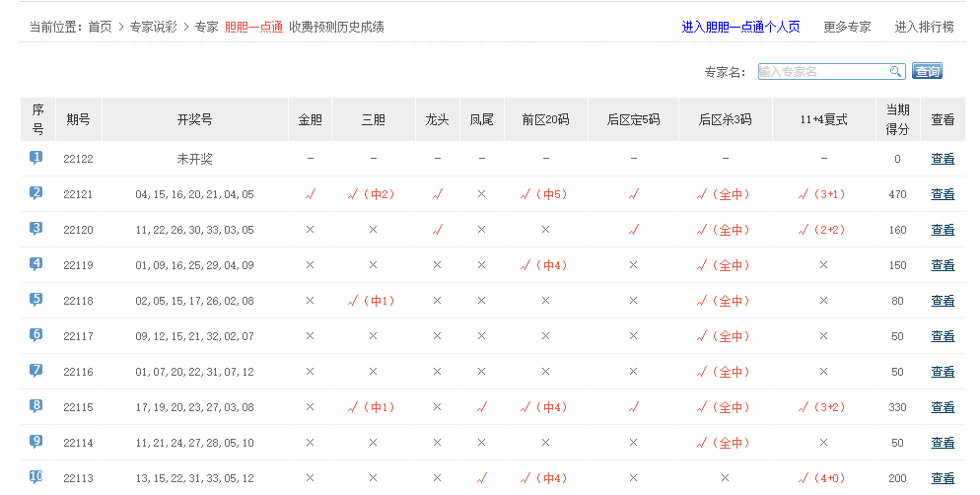Go to 进入排行榜 ranking link
Screen dimensions: 980x495
click(x=924, y=27)
